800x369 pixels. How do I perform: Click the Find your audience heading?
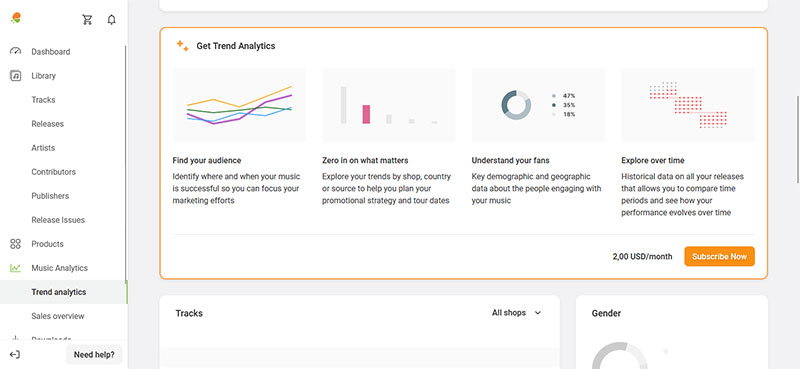pos(207,160)
